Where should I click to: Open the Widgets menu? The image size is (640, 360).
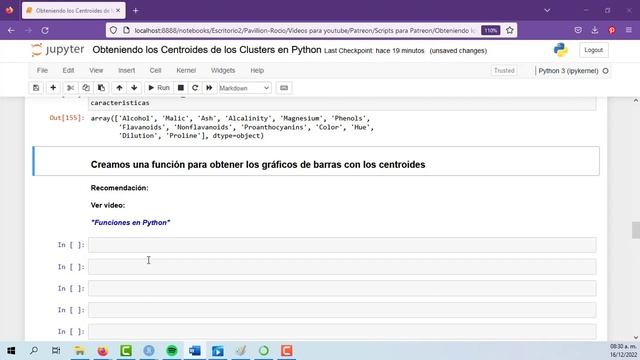tap(223, 70)
